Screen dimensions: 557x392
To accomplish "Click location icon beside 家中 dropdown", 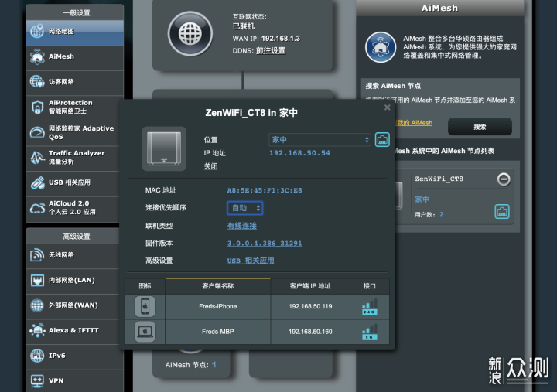I will pyautogui.click(x=382, y=139).
